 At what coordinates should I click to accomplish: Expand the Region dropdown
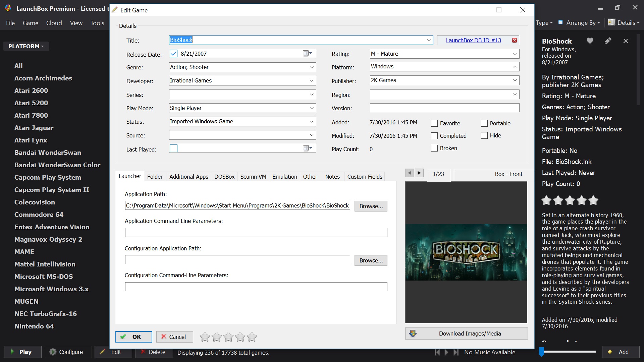515,95
